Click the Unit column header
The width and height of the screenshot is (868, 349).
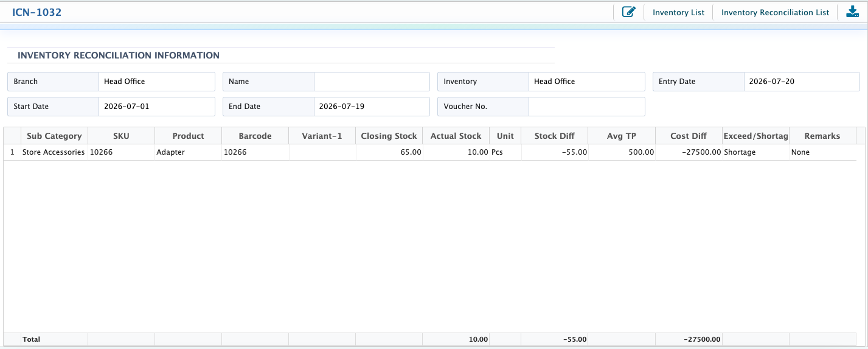(x=505, y=136)
